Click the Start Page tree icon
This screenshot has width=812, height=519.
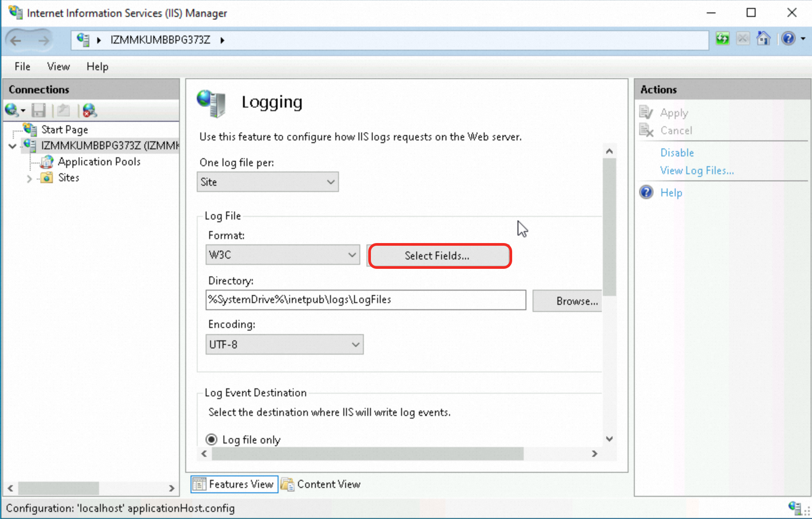(x=30, y=129)
